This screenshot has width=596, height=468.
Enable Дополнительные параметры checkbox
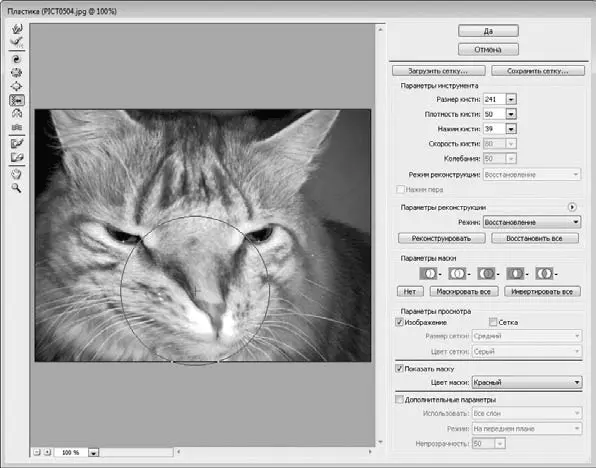pos(399,400)
